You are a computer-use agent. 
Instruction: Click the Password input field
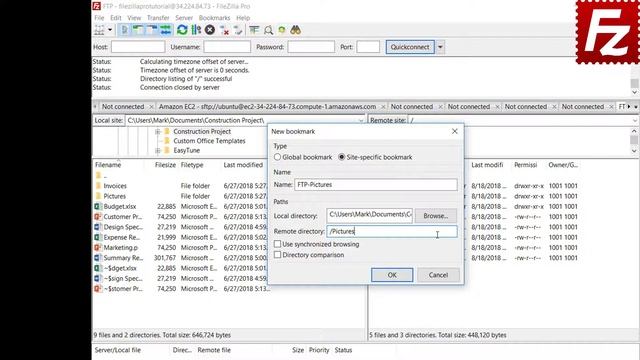[311, 47]
